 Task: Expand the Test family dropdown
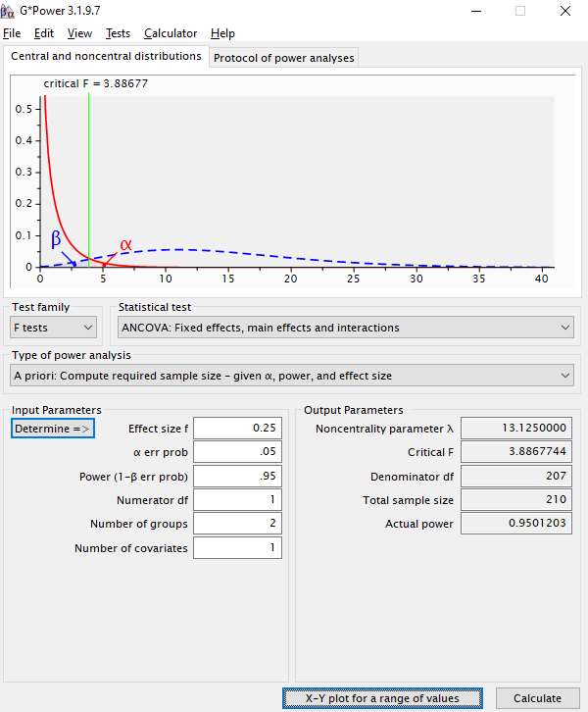coord(54,328)
